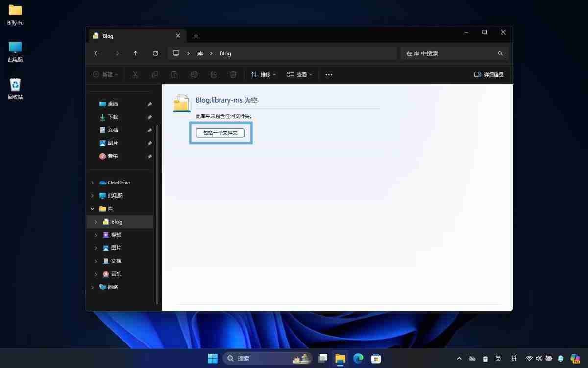Viewport: 588px width, 368px height.
Task: Launch Microsoft Edge from the taskbar
Action: point(358,358)
